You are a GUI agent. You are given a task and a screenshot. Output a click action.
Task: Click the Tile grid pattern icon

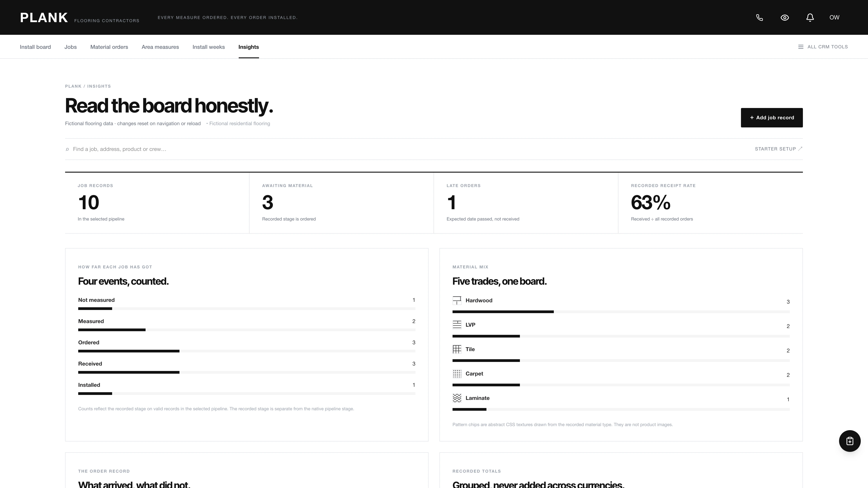[x=457, y=349]
